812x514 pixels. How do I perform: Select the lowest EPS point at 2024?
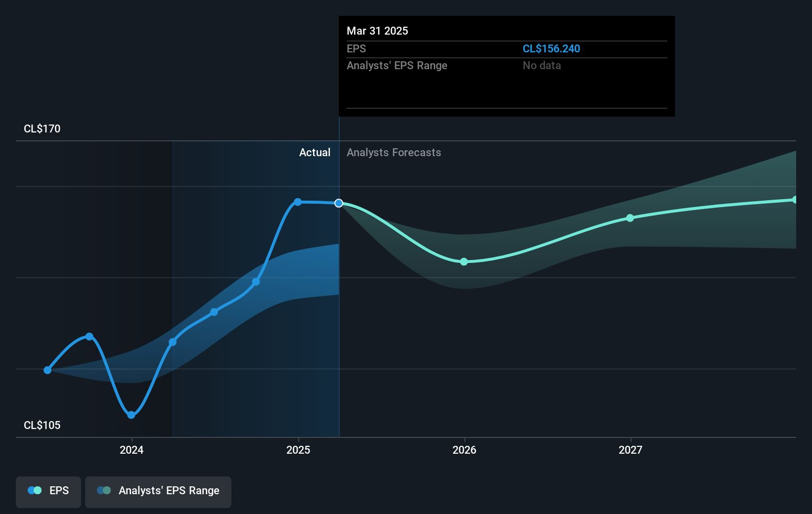click(131, 415)
